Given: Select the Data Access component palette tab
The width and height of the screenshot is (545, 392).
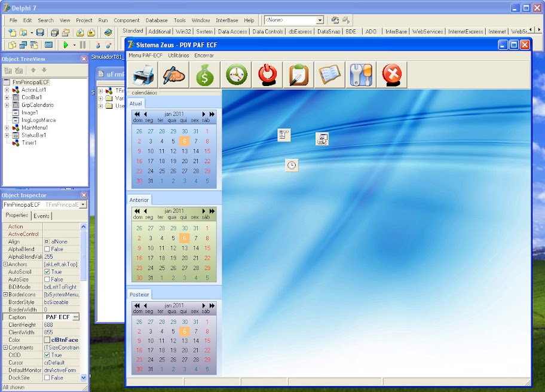Looking at the screenshot, I should tap(232, 31).
